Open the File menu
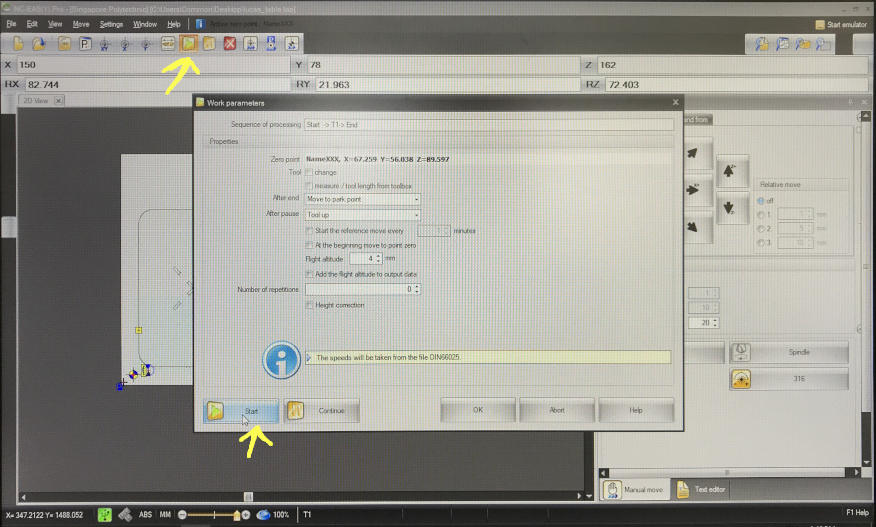876x527 pixels. click(11, 24)
